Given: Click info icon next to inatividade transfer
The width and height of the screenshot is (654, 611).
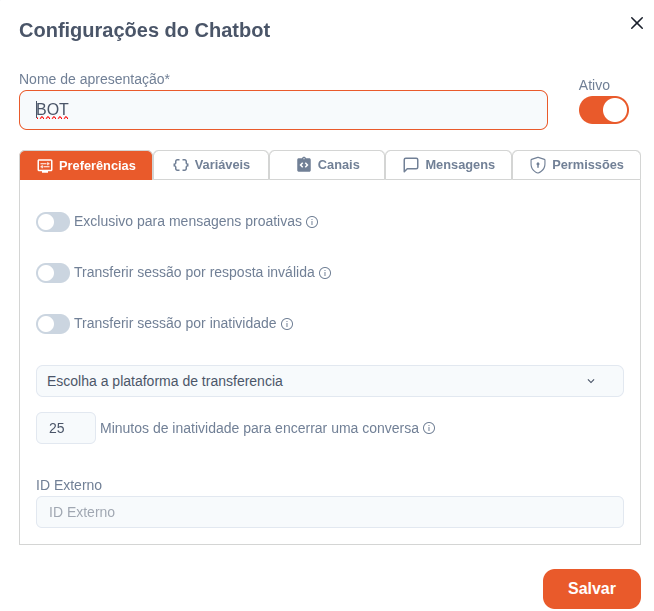Looking at the screenshot, I should pos(287,324).
